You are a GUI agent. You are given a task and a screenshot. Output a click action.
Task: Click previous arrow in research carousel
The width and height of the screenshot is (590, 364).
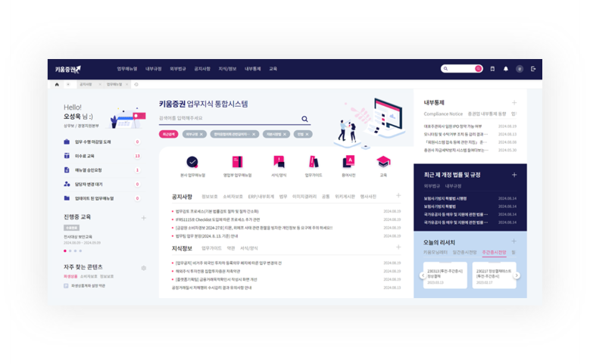click(x=423, y=275)
